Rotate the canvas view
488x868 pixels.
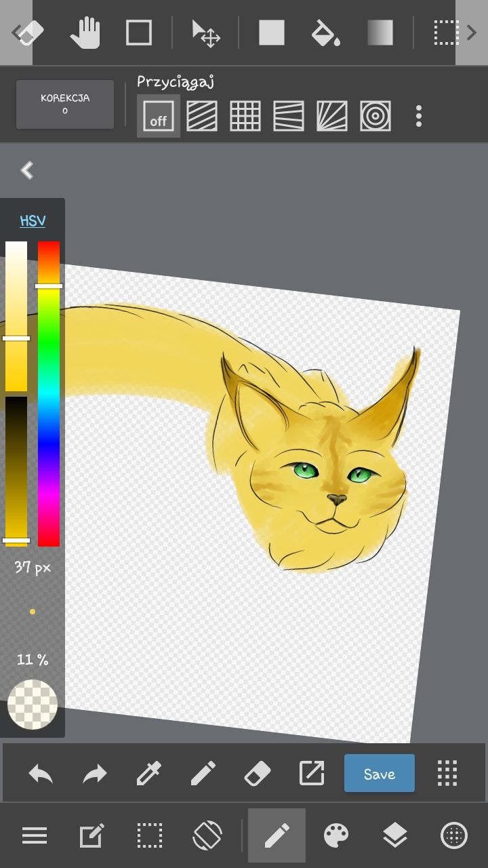click(207, 835)
